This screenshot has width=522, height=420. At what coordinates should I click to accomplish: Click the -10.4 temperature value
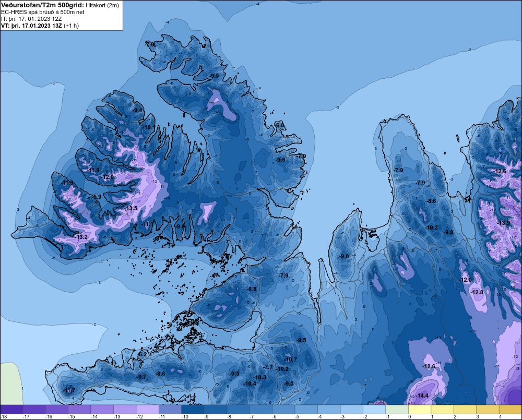coord(250,383)
